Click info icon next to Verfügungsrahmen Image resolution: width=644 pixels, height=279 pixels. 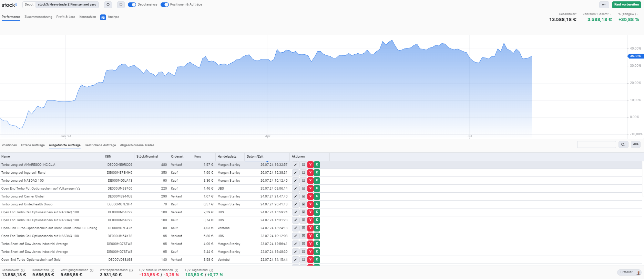tap(92, 270)
